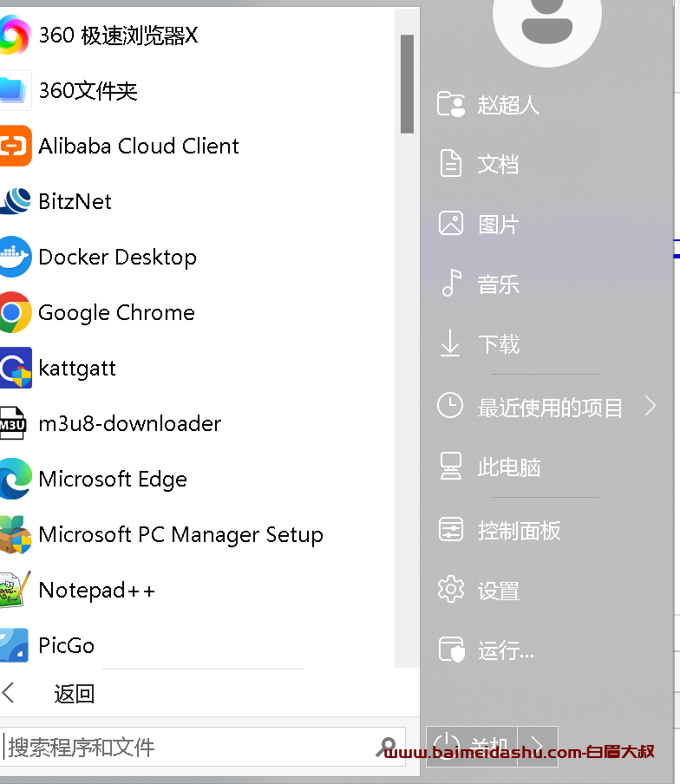
Task: Select the Docker Desktop text label
Action: 117,257
